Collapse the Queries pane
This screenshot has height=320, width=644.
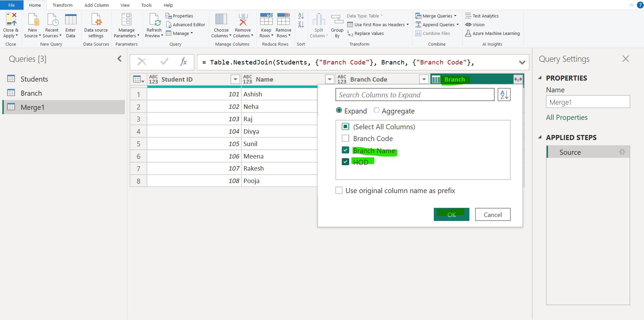tap(119, 59)
